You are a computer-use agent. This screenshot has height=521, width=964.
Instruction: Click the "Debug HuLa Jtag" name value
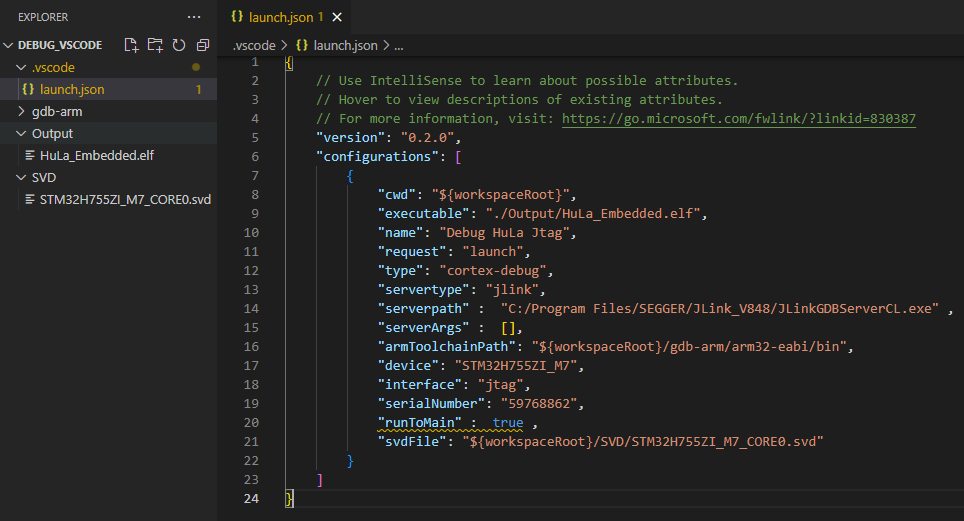tap(504, 233)
